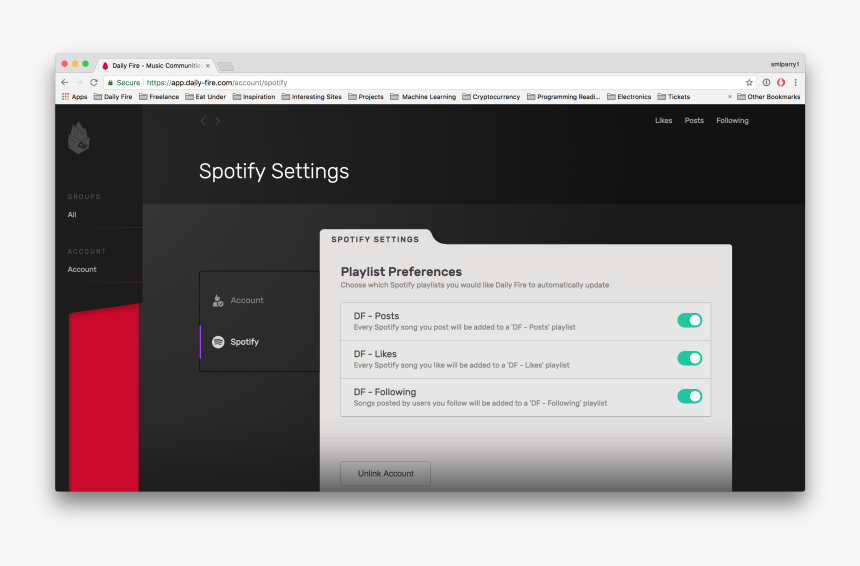Click the red Opera extension icon
This screenshot has height=566, width=860.
(x=781, y=82)
